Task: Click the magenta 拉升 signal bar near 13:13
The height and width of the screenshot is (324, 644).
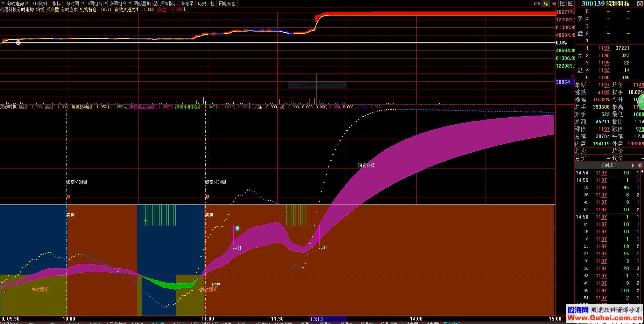Action: click(319, 235)
